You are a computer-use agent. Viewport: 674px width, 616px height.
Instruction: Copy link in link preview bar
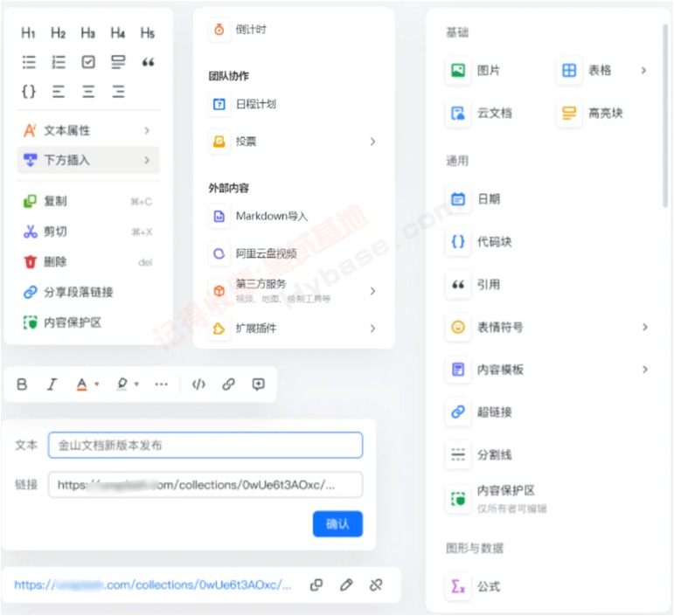point(316,585)
